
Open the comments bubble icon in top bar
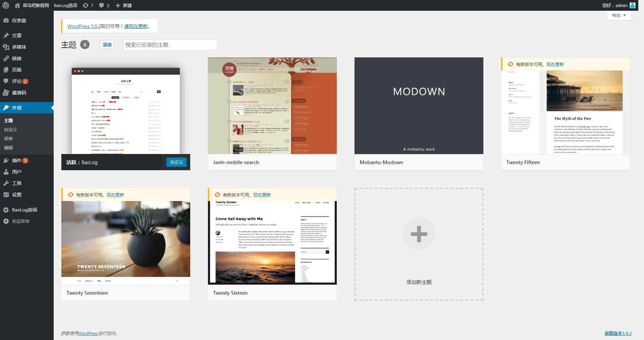(x=102, y=5)
